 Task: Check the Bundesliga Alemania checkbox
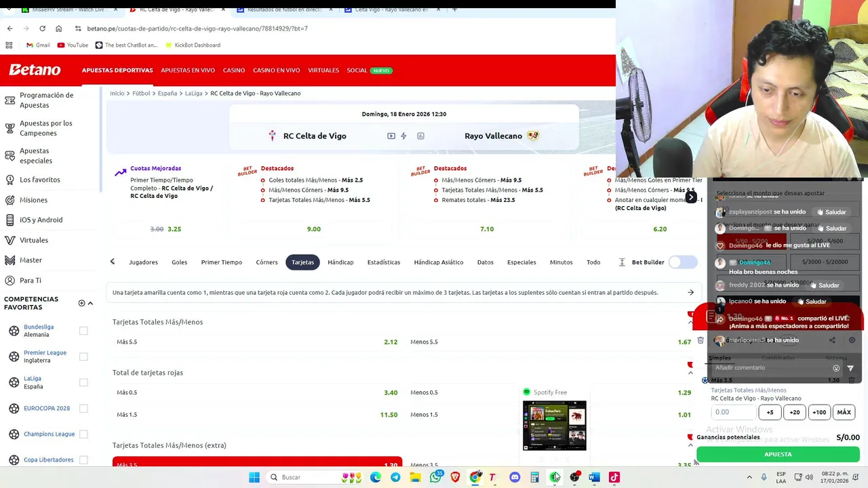83,331
